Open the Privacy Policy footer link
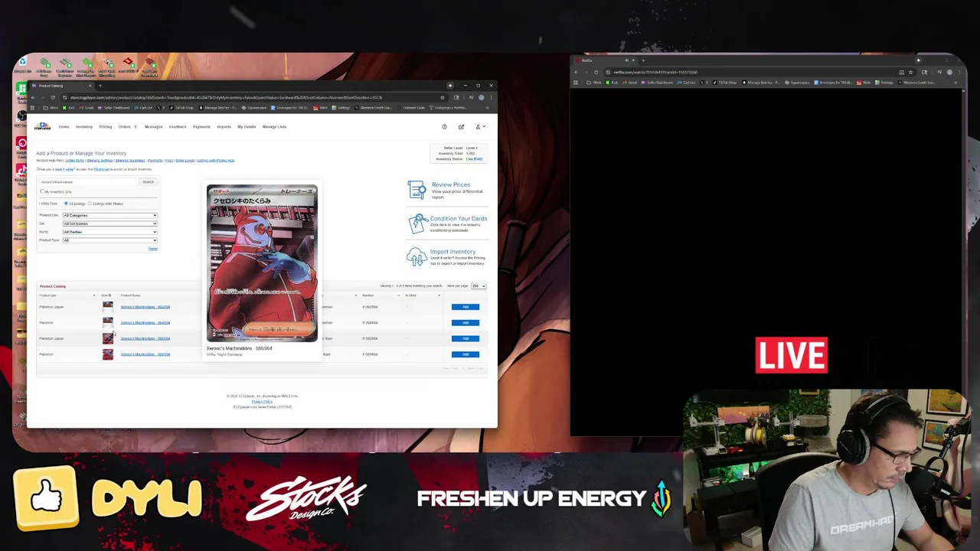 coord(262,402)
